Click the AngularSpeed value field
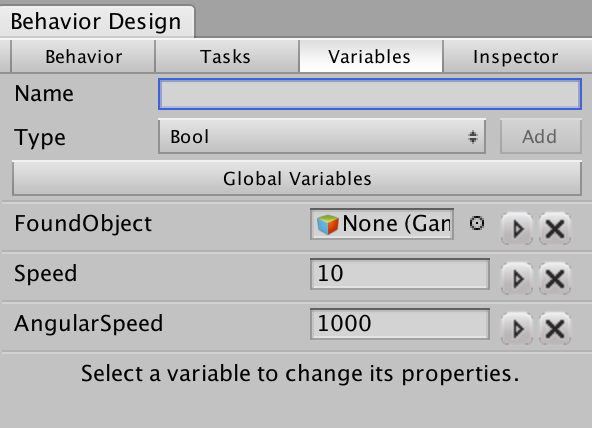This screenshot has width=592, height=428. (400, 324)
